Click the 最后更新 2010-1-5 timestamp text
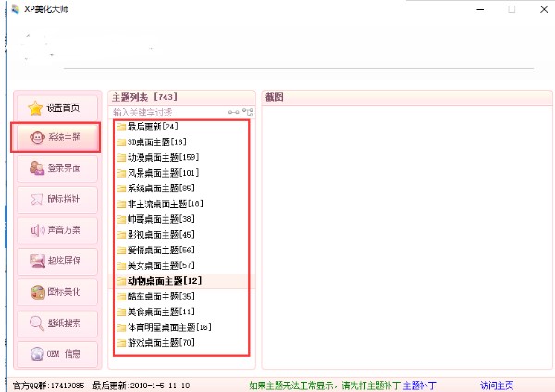This screenshot has height=392, width=555. pyautogui.click(x=142, y=386)
